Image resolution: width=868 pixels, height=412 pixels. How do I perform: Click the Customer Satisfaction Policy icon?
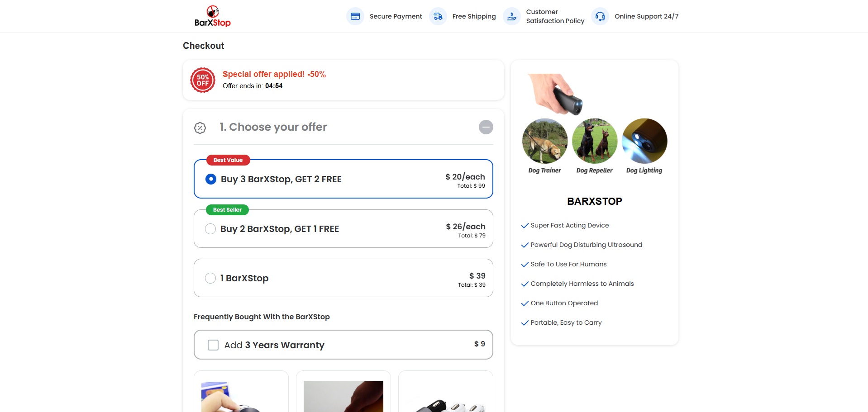pos(512,16)
